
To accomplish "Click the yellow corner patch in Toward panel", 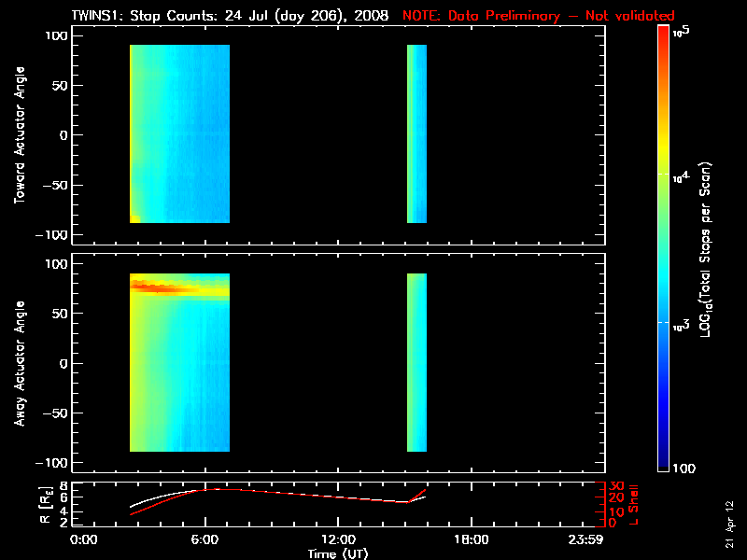I will (x=134, y=219).
